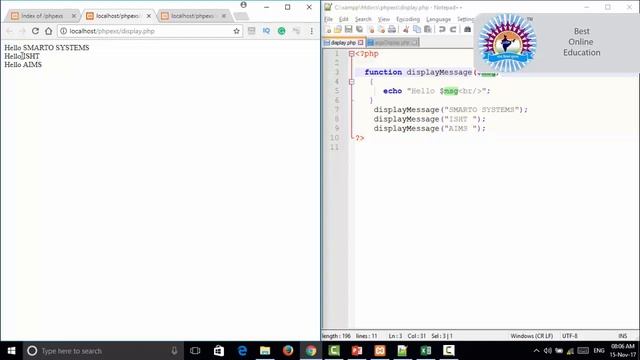The image size is (640, 360).
Task: Click 'Hello AIMS' text in browser
Action: [x=23, y=64]
